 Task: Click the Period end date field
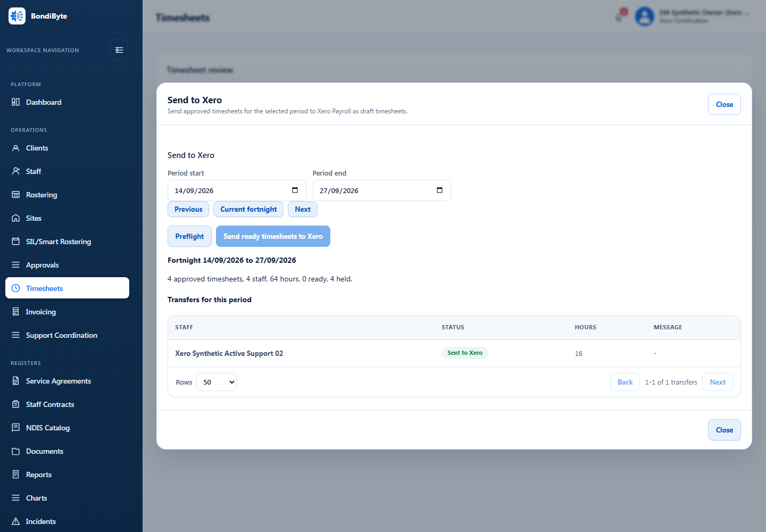click(382, 190)
